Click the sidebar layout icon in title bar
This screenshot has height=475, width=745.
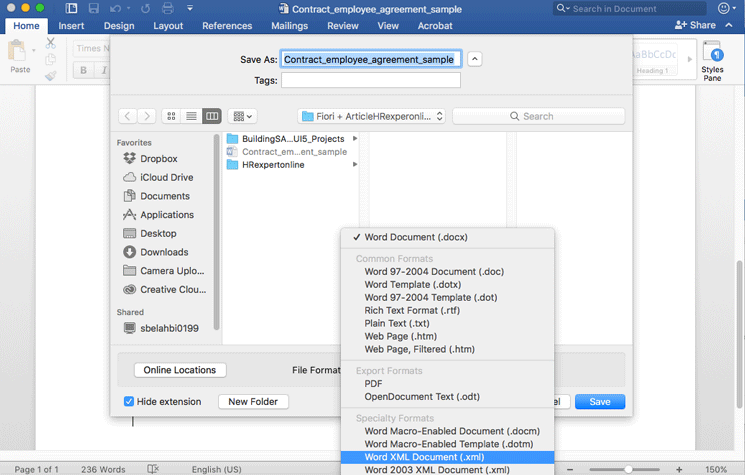[x=71, y=8]
